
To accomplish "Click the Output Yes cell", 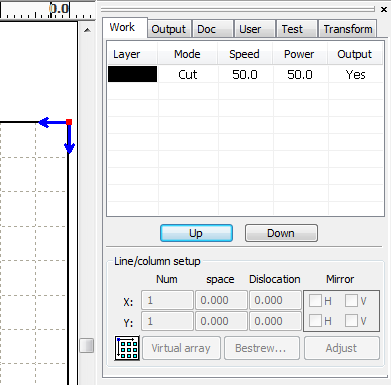I will point(356,74).
